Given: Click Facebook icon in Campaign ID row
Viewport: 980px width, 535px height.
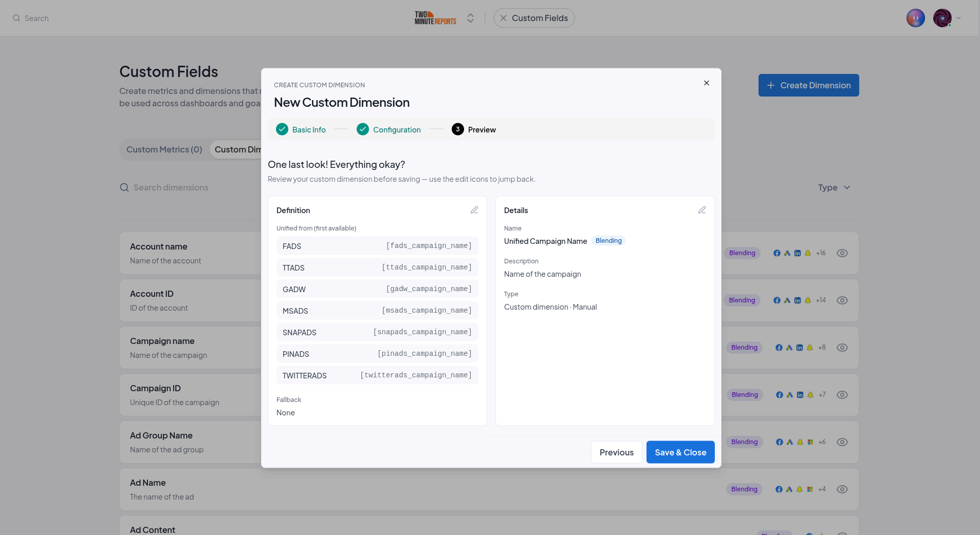Looking at the screenshot, I should point(780,395).
